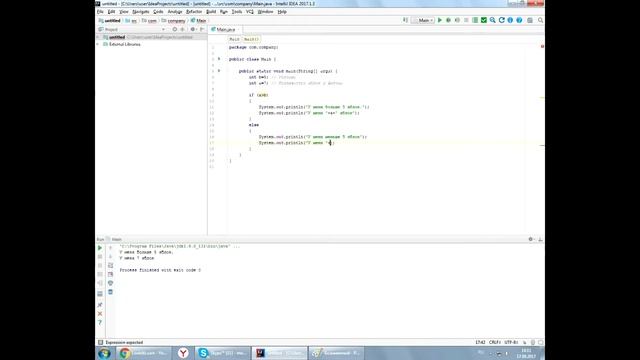
Task: Open the File menu
Action: pyautogui.click(x=100, y=12)
